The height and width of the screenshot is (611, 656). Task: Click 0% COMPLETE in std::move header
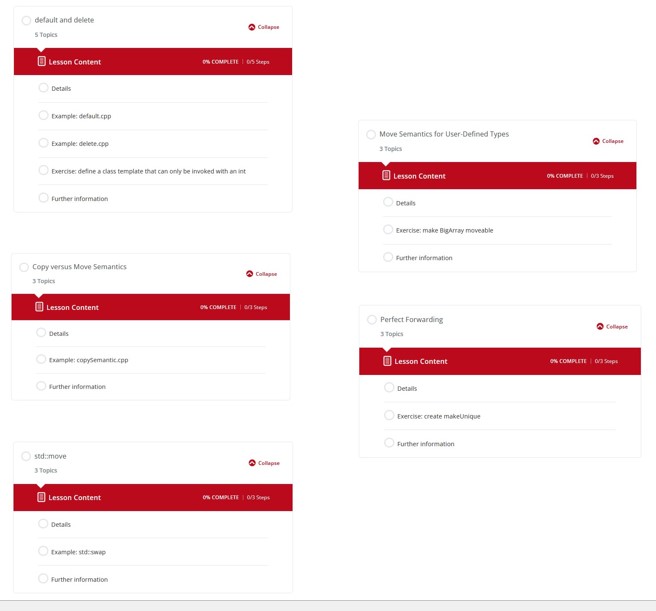[x=220, y=497]
